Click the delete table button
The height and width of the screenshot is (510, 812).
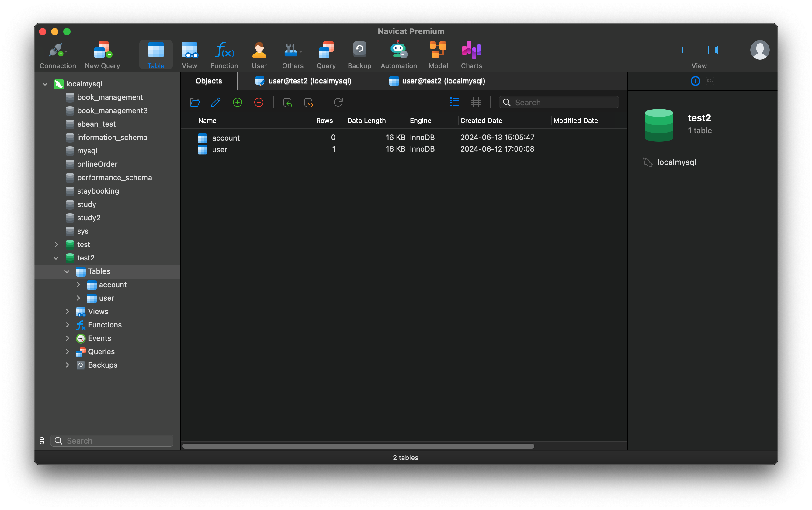(x=259, y=103)
